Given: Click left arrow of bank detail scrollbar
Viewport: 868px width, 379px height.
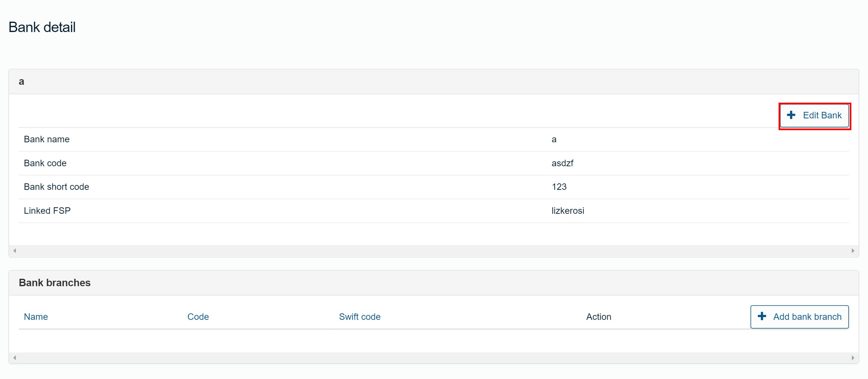Looking at the screenshot, I should (15, 251).
